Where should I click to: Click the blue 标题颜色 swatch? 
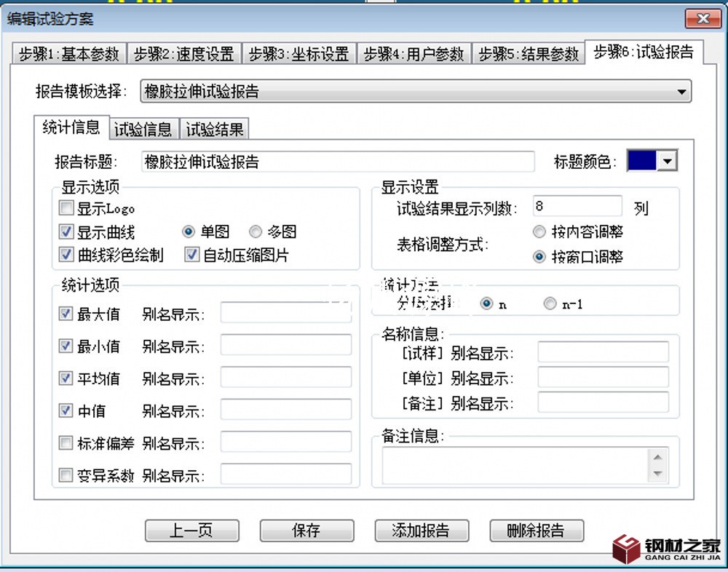point(641,161)
